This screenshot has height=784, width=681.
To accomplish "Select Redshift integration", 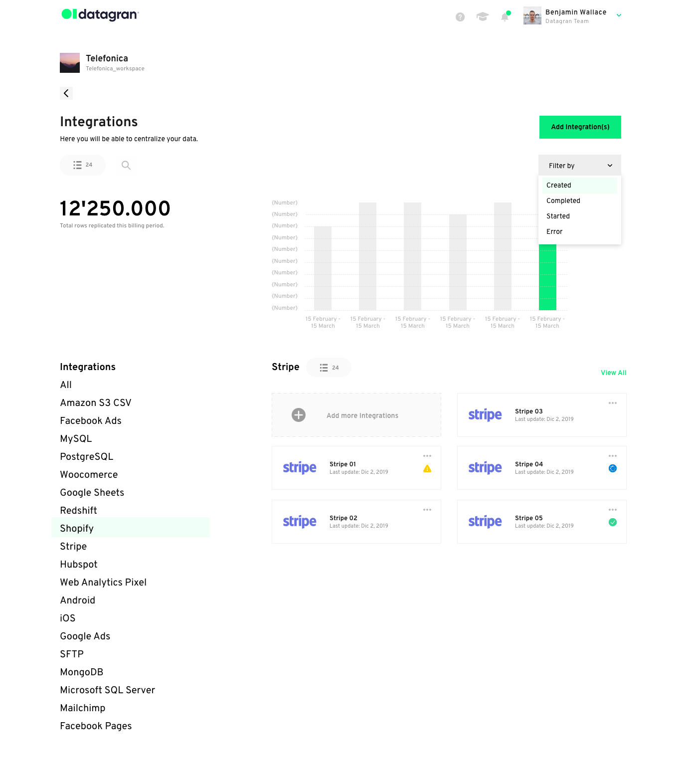I will tap(78, 511).
